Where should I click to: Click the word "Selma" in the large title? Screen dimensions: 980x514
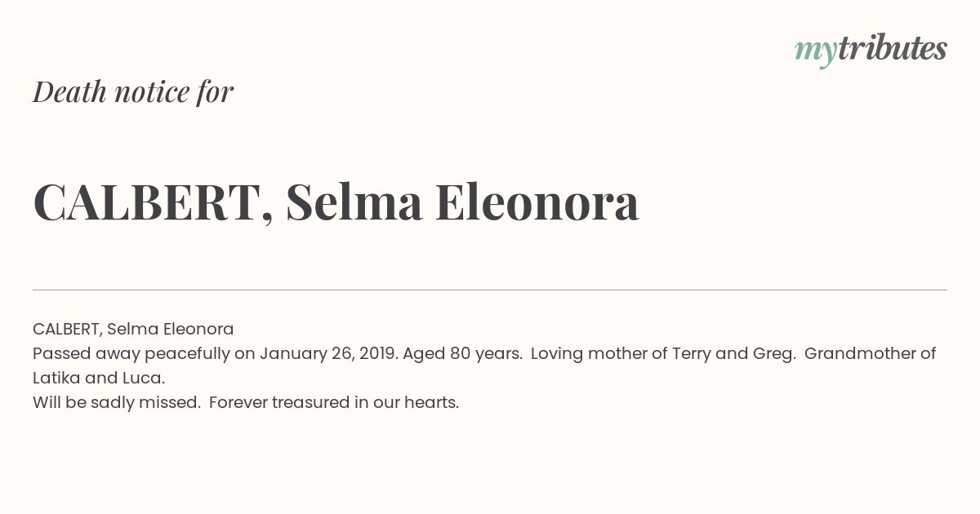[x=354, y=202]
